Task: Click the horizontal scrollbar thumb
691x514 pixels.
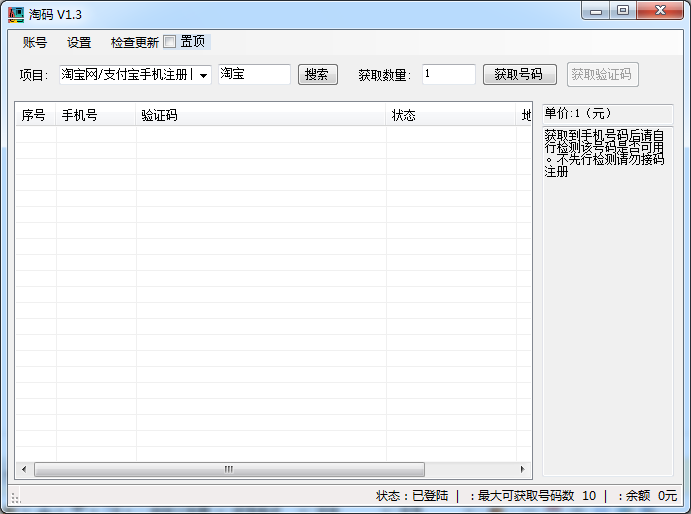Action: [229, 469]
